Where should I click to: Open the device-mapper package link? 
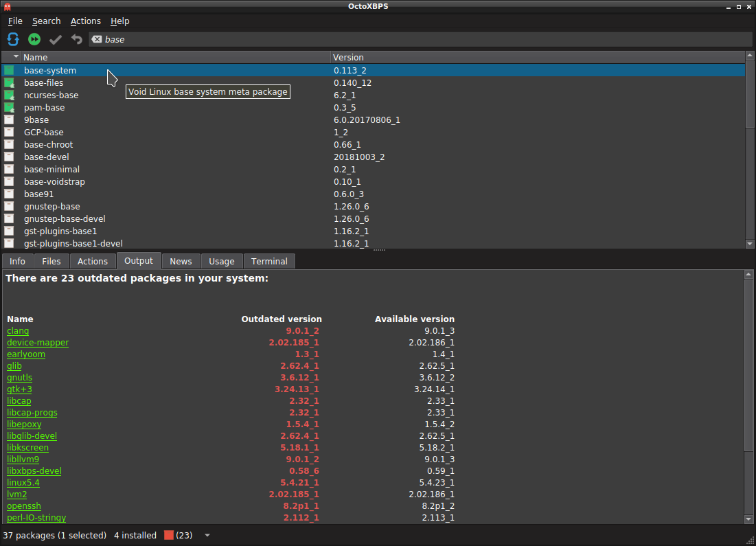pos(38,343)
